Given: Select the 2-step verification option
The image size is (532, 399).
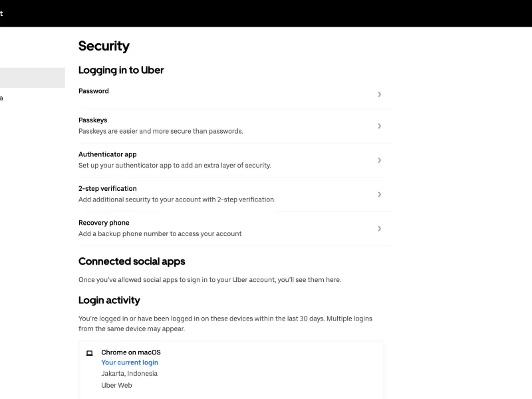Looking at the screenshot, I should [235, 194].
